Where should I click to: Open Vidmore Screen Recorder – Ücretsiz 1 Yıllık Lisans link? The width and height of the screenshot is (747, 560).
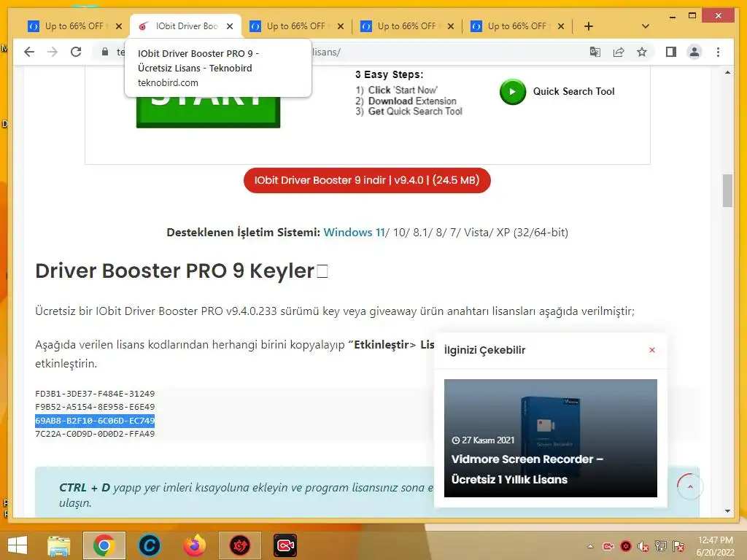click(x=527, y=469)
